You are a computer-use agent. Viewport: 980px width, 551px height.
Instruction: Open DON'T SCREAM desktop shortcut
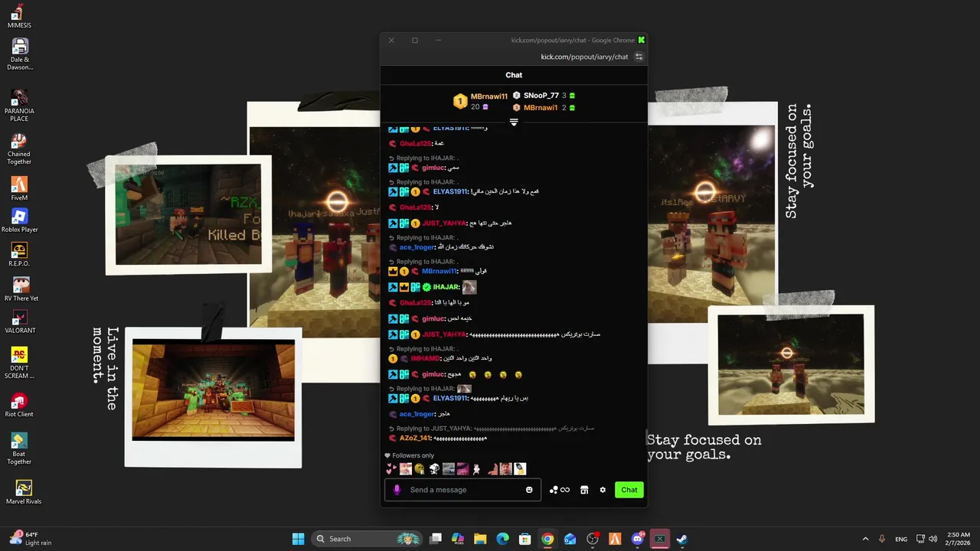19,363
